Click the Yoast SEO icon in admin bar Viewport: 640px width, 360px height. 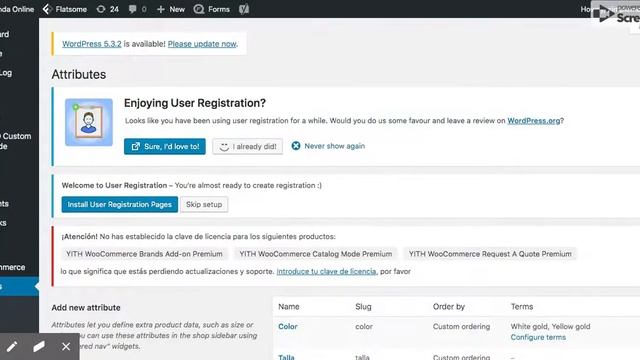click(244, 9)
